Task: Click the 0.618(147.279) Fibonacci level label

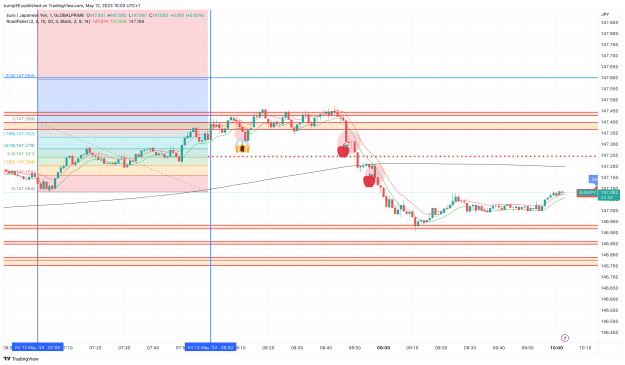Action: [x=19, y=145]
